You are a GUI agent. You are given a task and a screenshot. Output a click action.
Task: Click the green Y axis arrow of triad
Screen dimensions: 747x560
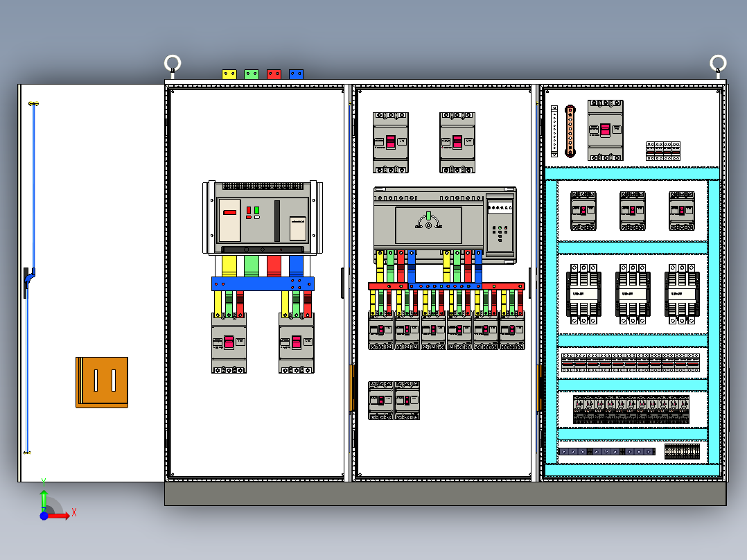pos(44,500)
